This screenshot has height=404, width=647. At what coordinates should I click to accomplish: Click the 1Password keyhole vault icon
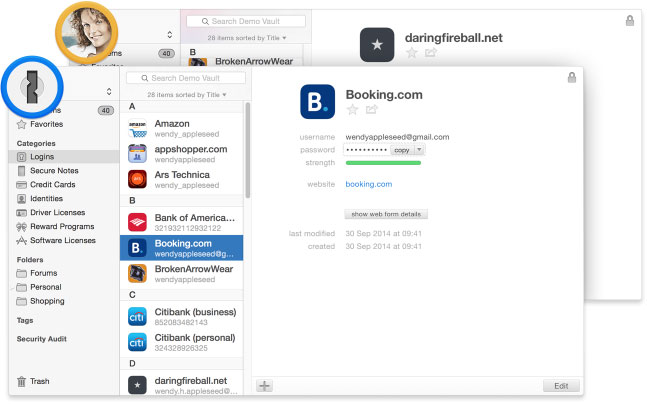[x=32, y=87]
